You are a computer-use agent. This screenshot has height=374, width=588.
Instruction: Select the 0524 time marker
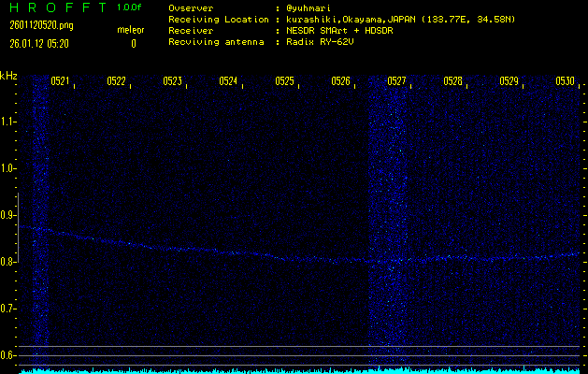tap(228, 81)
